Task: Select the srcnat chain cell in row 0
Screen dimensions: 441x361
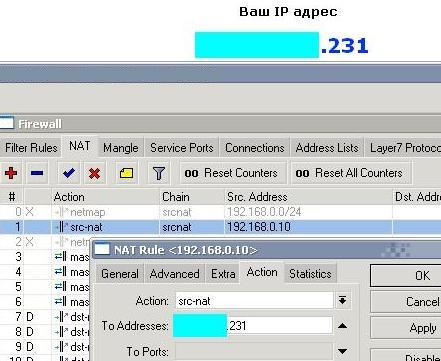Action: (192, 212)
